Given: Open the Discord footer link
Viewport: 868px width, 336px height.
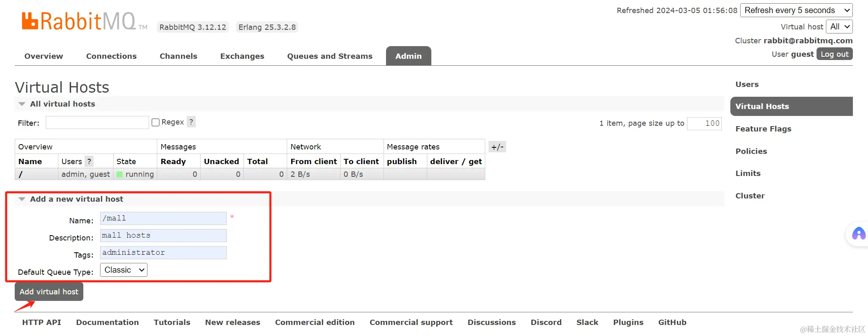Looking at the screenshot, I should 546,322.
